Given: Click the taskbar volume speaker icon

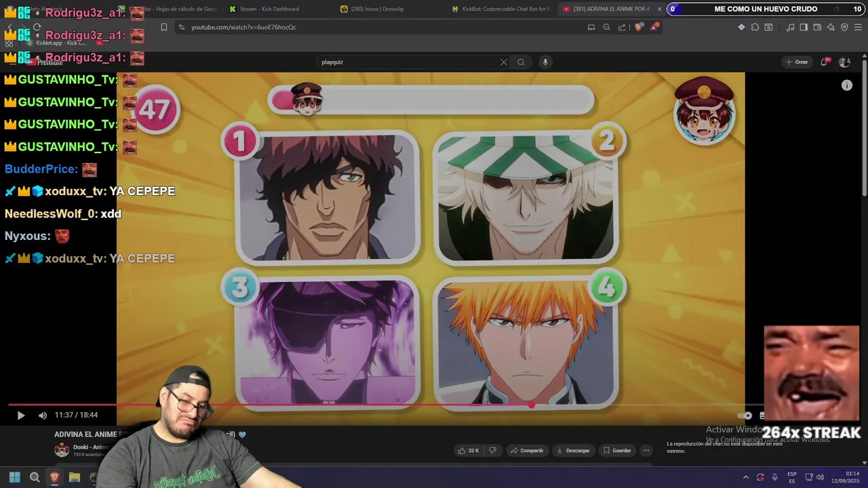Looking at the screenshot, I should (820, 477).
